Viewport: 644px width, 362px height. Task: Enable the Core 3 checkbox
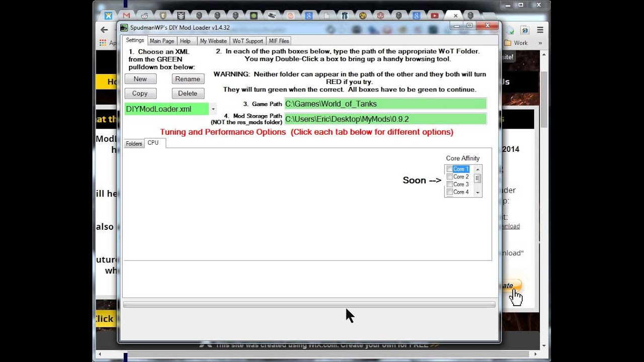(x=450, y=185)
